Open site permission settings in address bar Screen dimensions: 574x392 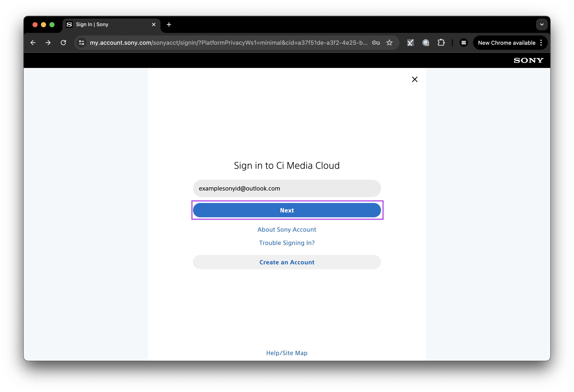point(82,42)
